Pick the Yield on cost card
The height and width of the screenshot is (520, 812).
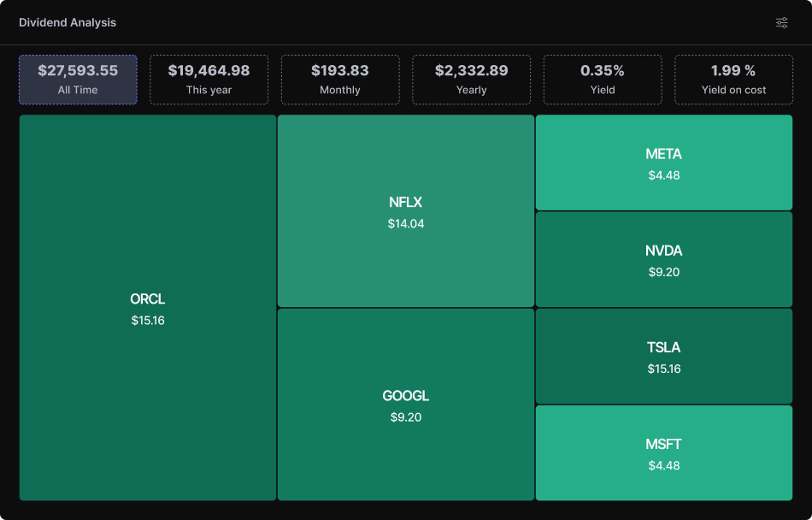(733, 80)
